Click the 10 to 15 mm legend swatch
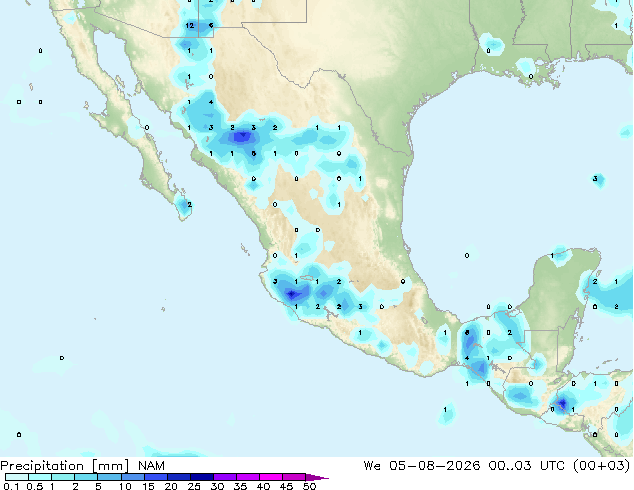634x490 pixels. 132,477
